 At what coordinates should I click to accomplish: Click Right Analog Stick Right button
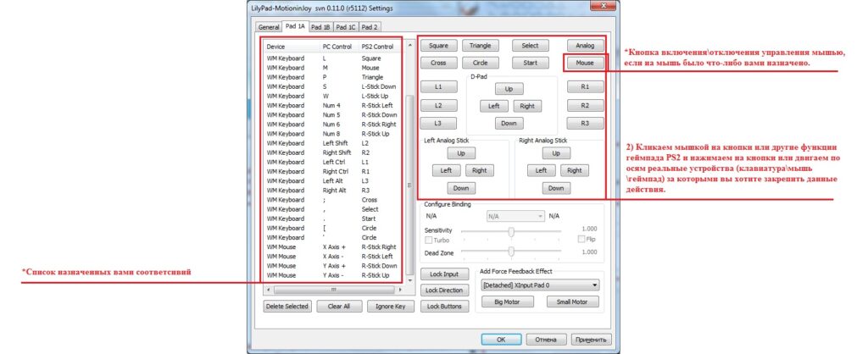(574, 170)
